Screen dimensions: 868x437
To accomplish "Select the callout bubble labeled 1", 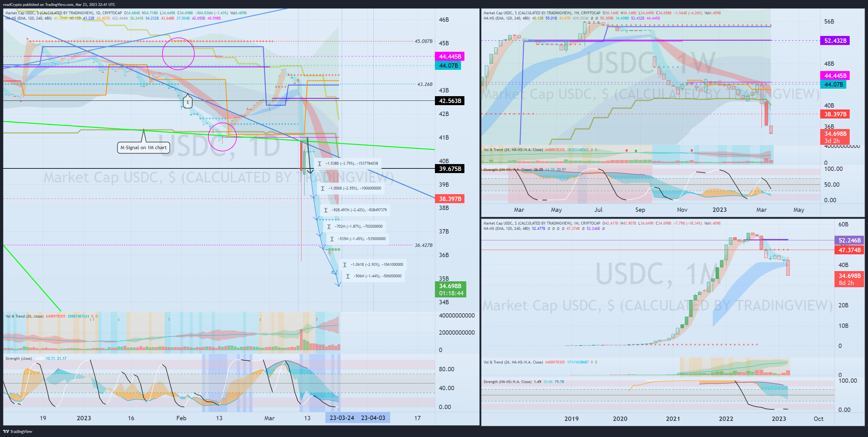I will [188, 102].
